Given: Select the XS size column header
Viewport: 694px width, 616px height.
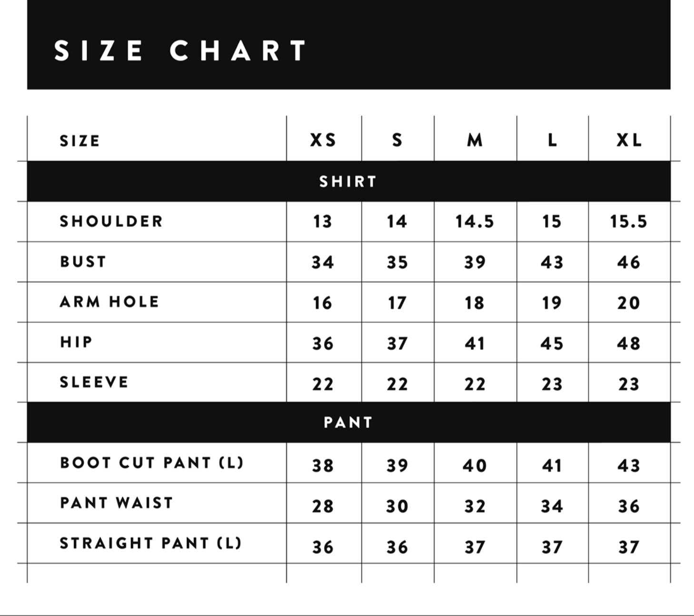Looking at the screenshot, I should (323, 140).
